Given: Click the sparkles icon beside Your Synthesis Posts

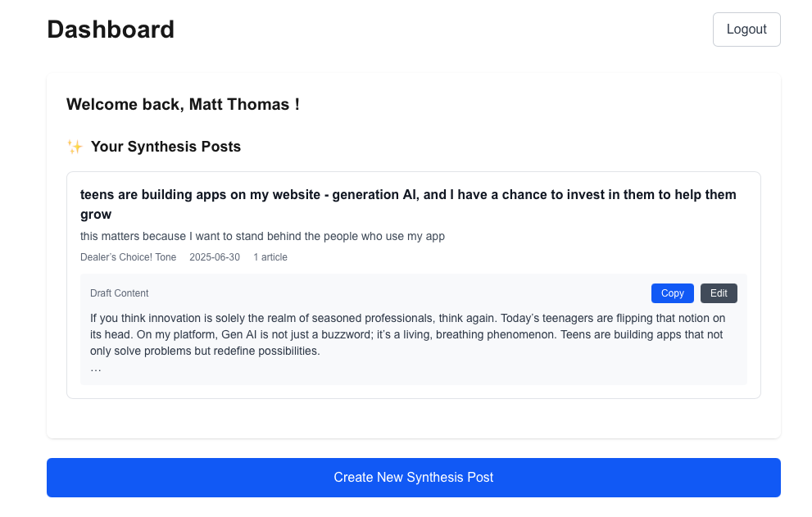Looking at the screenshot, I should point(75,147).
